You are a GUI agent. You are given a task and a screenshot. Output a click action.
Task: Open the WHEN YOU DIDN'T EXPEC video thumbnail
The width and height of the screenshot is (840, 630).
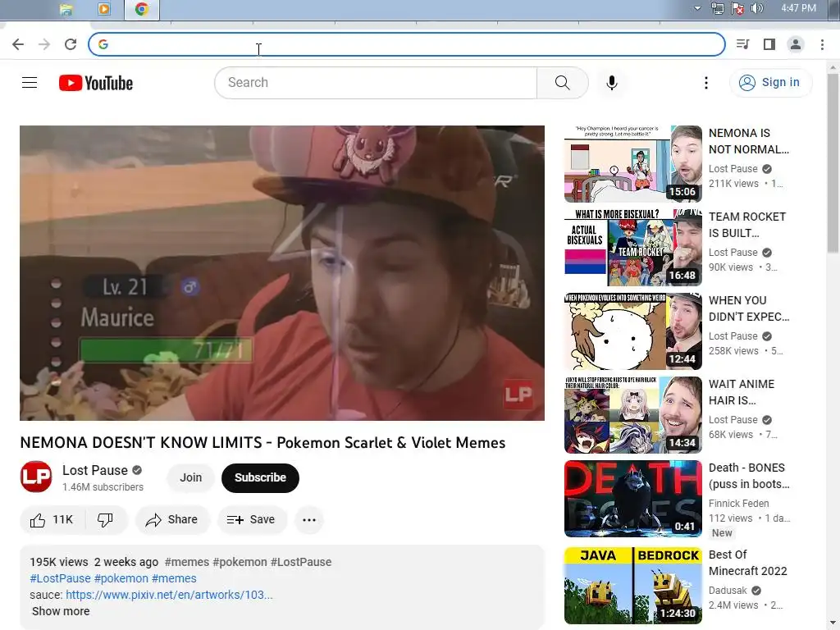coord(632,331)
